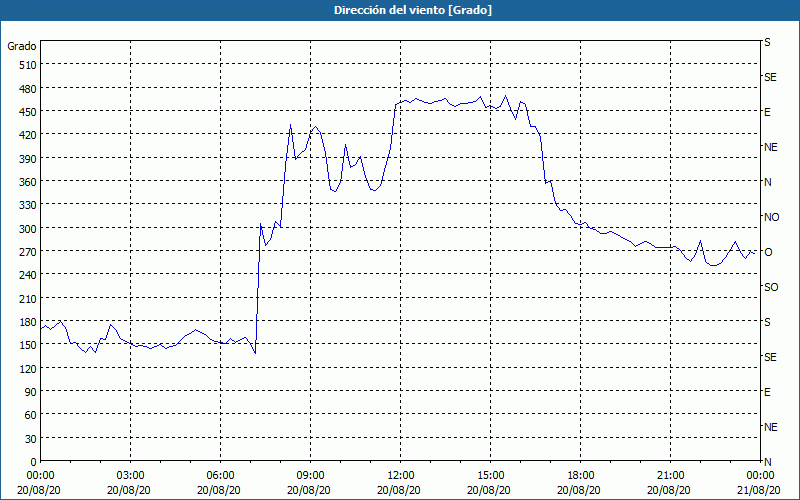Select the 06:00 time axis label
This screenshot has height=500, width=800.
(x=220, y=476)
